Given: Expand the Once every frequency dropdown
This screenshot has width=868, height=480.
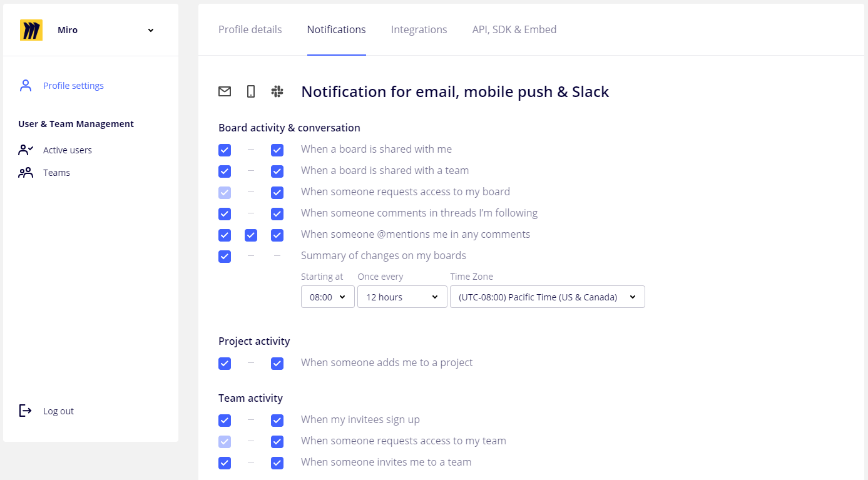Looking at the screenshot, I should [x=402, y=297].
